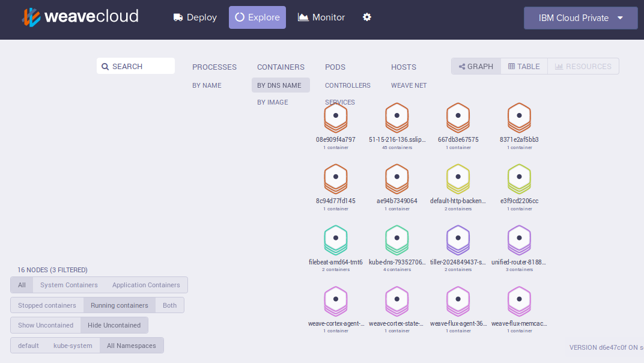Switch to Containers view
Viewport: 644px width, 363px height.
click(x=281, y=67)
